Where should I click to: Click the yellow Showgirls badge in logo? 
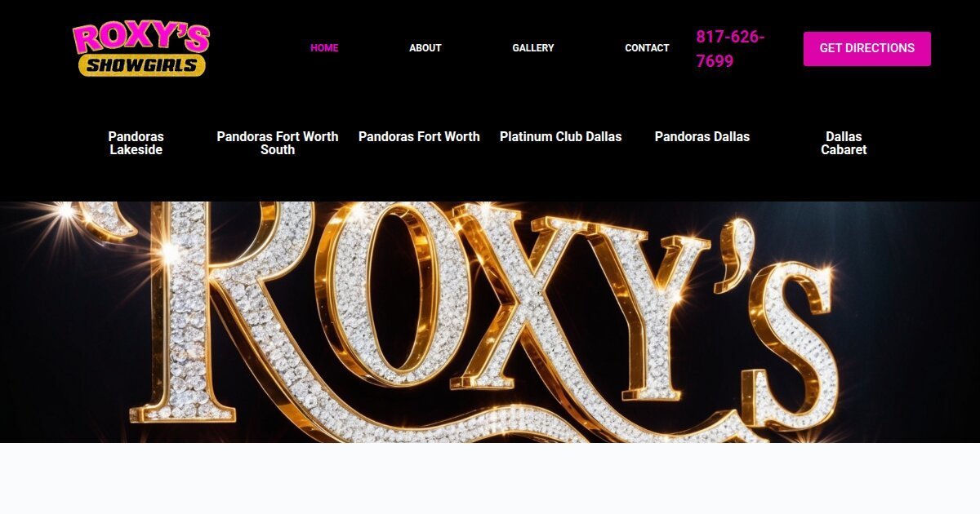[x=142, y=65]
